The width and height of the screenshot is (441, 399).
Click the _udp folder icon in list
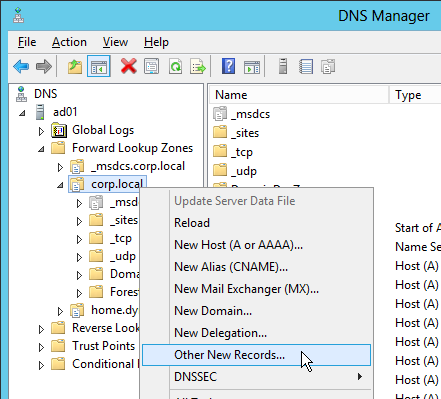[x=220, y=170]
